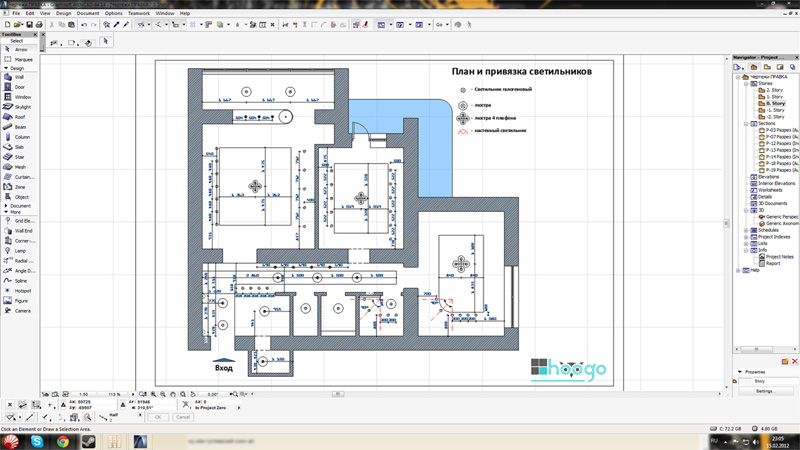Select the Door tool
The width and height of the screenshot is (800, 450).
click(19, 87)
